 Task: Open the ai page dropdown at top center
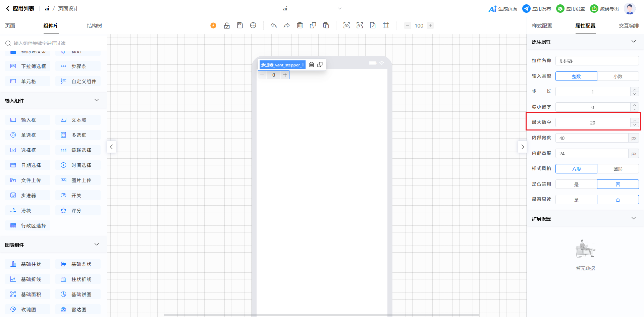[339, 9]
